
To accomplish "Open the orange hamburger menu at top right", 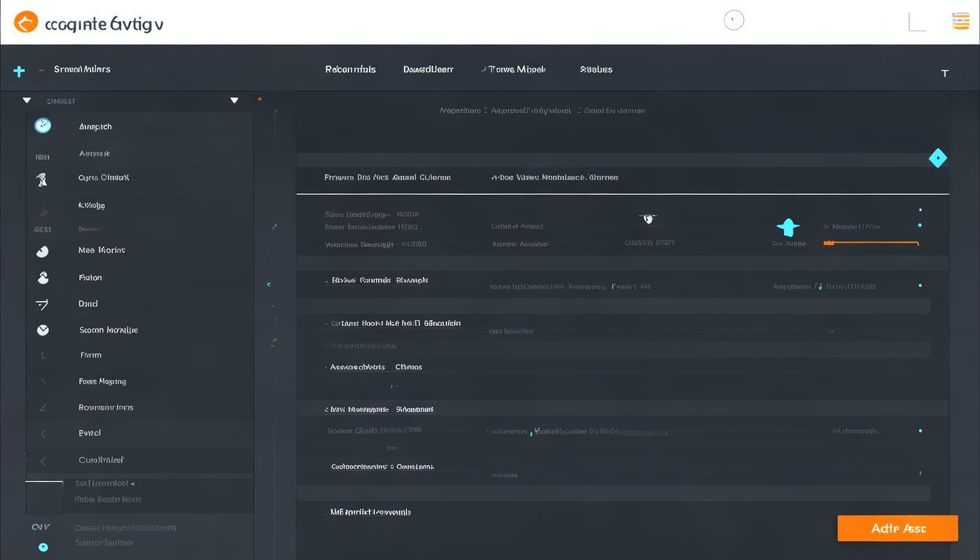I will [960, 21].
